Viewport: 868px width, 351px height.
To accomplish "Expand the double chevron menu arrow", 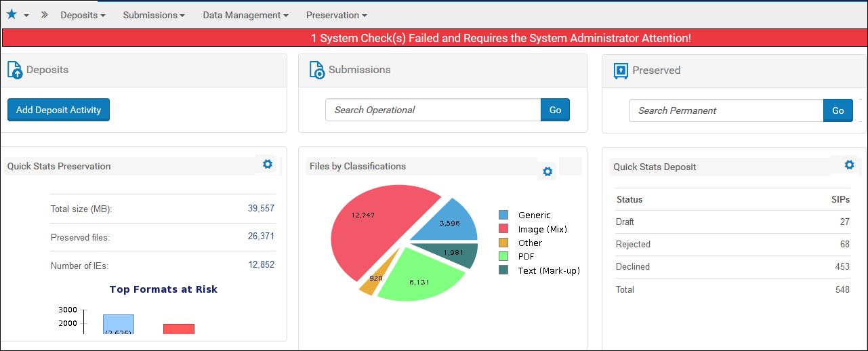I will coord(45,14).
